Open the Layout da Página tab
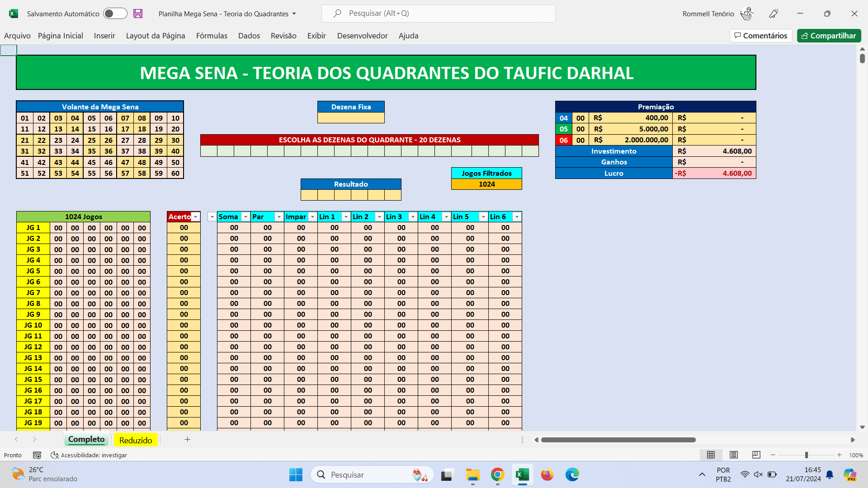The image size is (868, 488). pyautogui.click(x=156, y=36)
